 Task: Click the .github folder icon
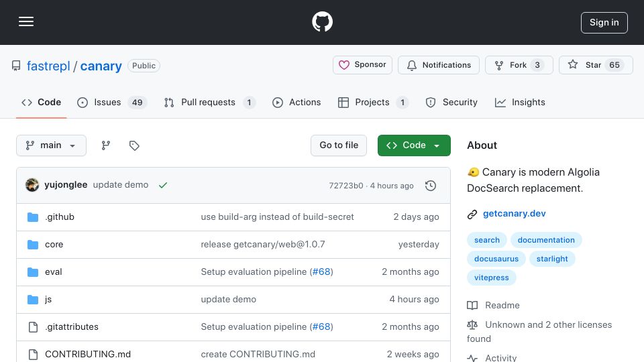pos(33,217)
